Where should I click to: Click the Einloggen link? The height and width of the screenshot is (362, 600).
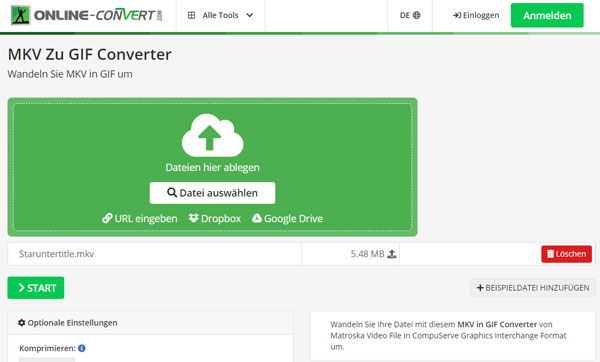point(476,15)
